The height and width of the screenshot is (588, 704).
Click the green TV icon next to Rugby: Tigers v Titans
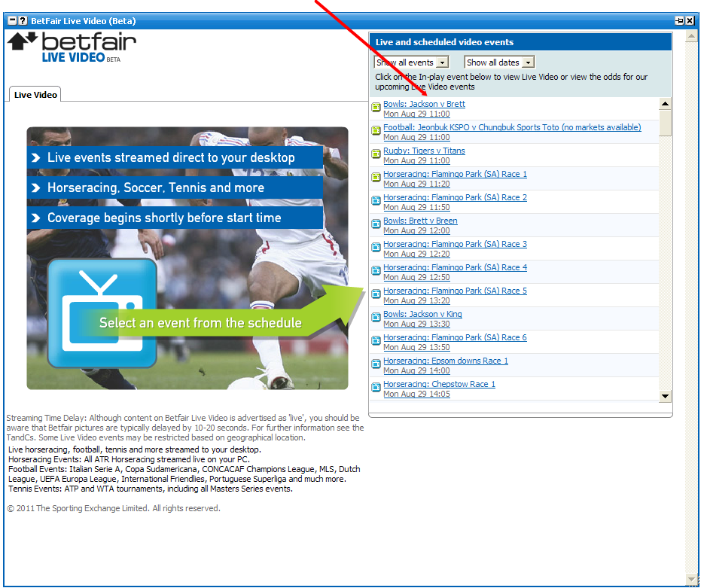click(376, 155)
